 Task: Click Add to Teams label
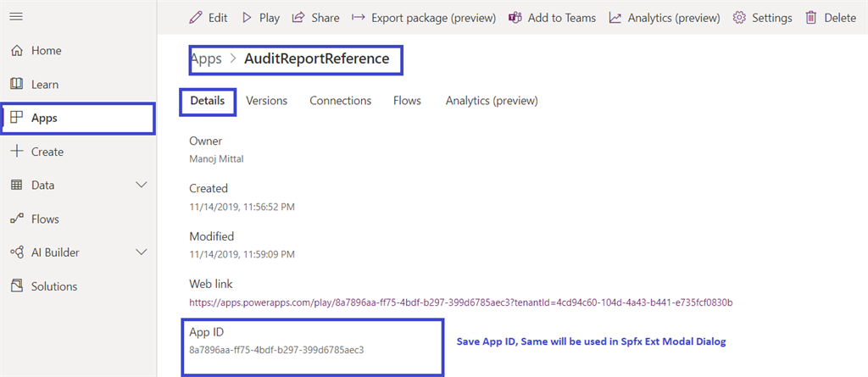point(562,18)
